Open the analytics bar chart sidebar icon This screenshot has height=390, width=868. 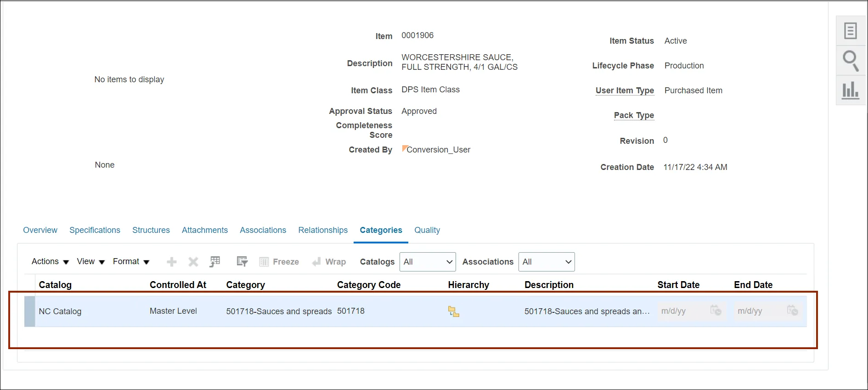pos(850,90)
